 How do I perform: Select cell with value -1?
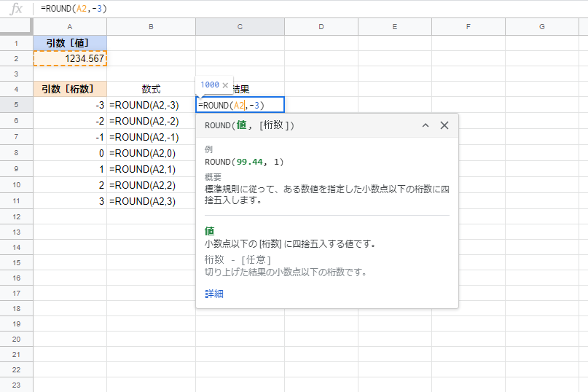[x=70, y=137]
